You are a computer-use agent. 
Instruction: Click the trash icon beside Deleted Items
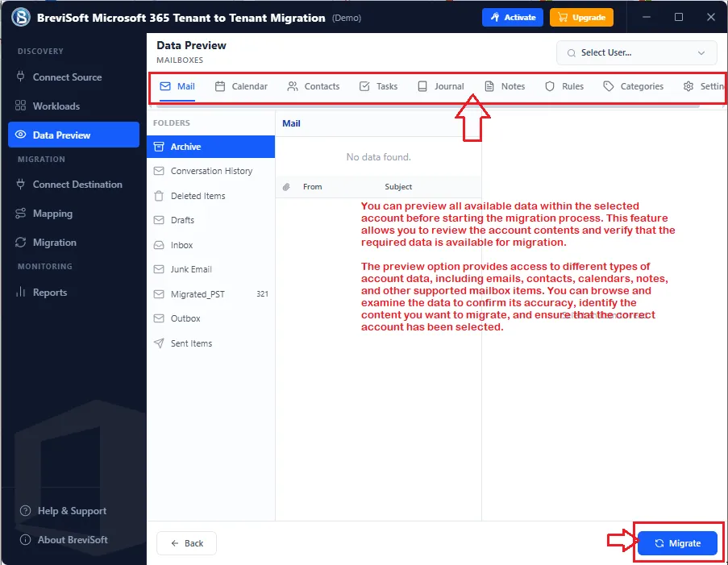pyautogui.click(x=159, y=196)
